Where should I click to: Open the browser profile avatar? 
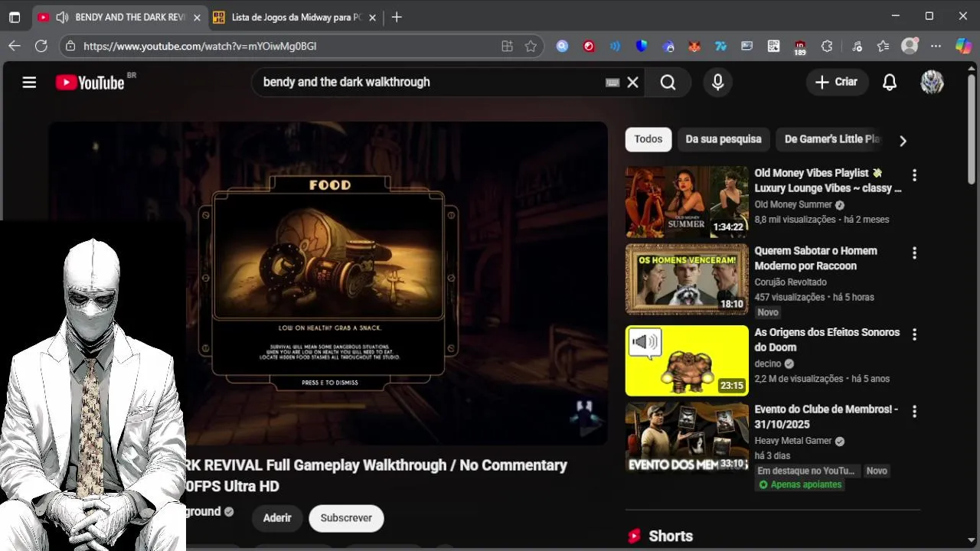[x=910, y=46]
